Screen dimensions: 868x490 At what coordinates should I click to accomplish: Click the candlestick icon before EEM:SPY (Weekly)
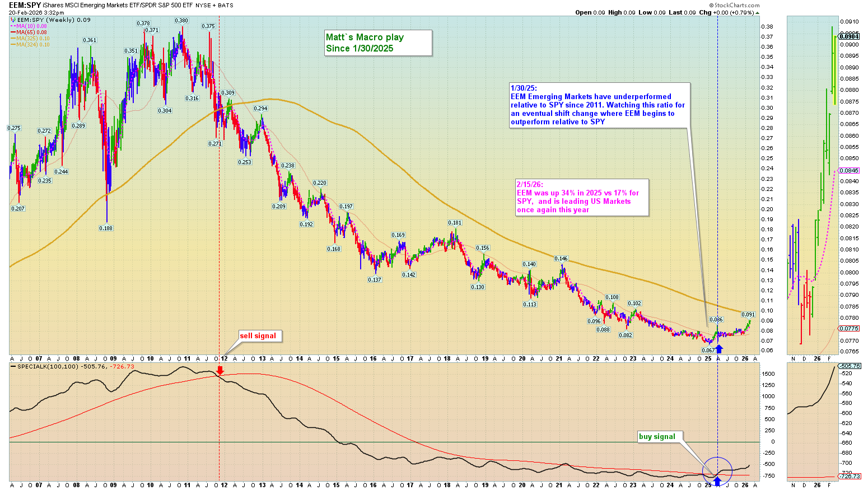[13, 20]
